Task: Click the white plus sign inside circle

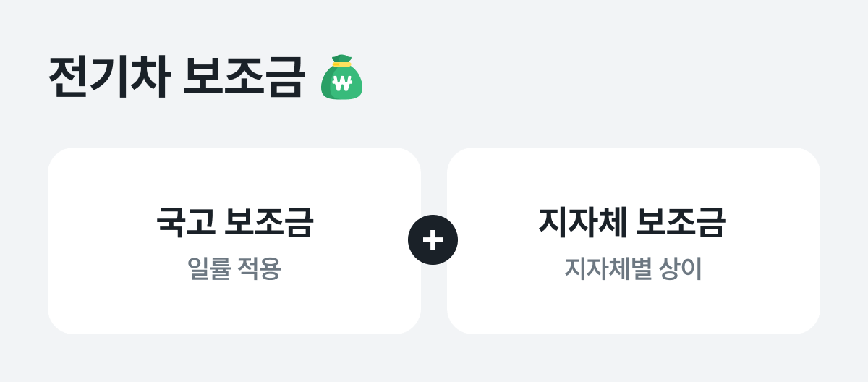Action: coord(433,239)
